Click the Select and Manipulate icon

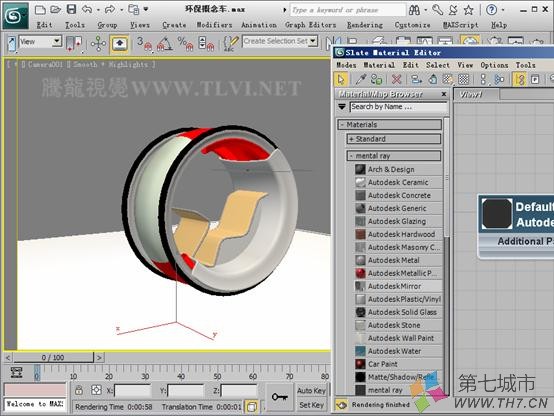click(x=98, y=44)
